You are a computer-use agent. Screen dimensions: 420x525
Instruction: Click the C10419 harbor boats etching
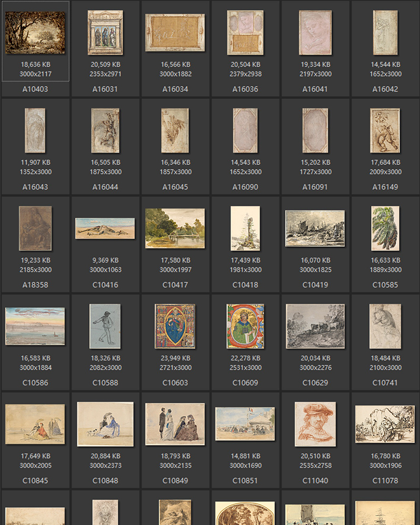(315, 228)
